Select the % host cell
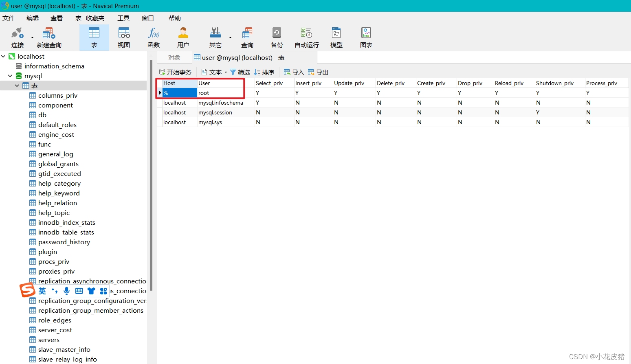The height and width of the screenshot is (364, 631). tap(180, 93)
